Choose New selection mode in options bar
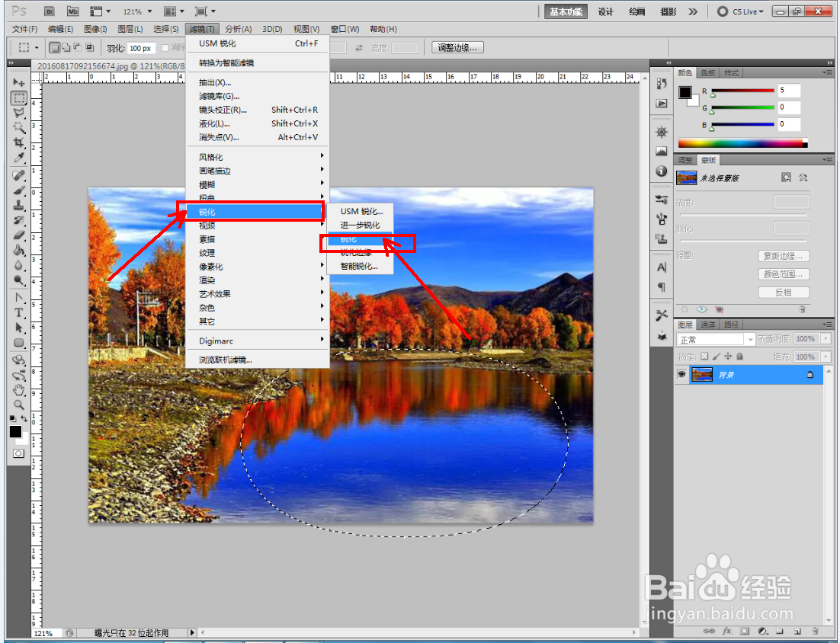Screen dimensions: 840x643 point(54,48)
